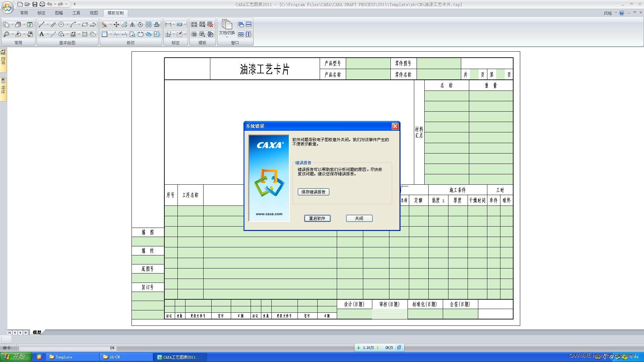
Task: Select the Circle drawing tool
Action: pos(61,24)
